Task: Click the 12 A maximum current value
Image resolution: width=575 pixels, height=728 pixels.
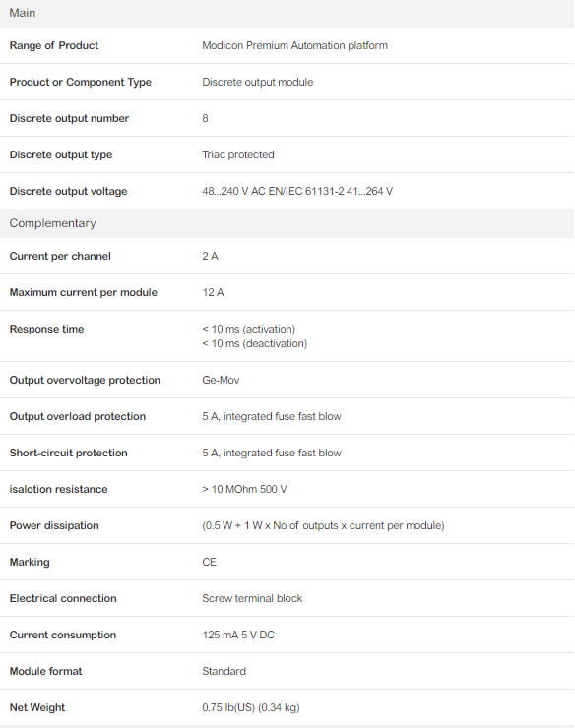Action: click(213, 292)
